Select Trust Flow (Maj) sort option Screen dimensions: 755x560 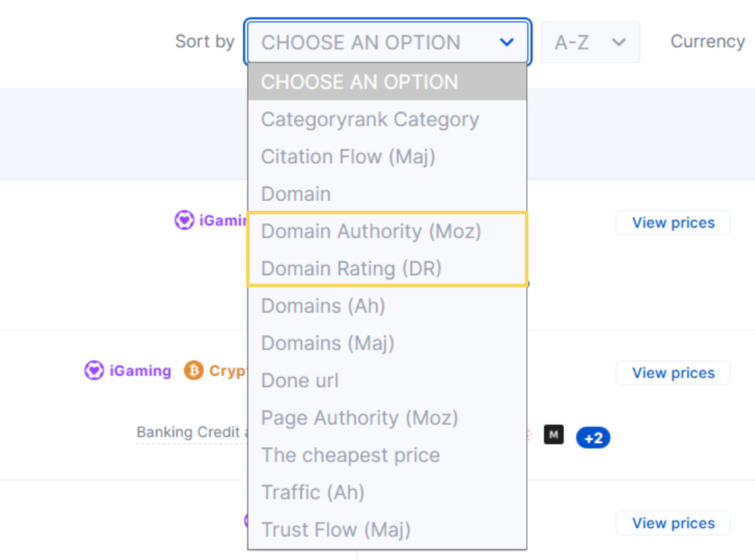click(337, 530)
